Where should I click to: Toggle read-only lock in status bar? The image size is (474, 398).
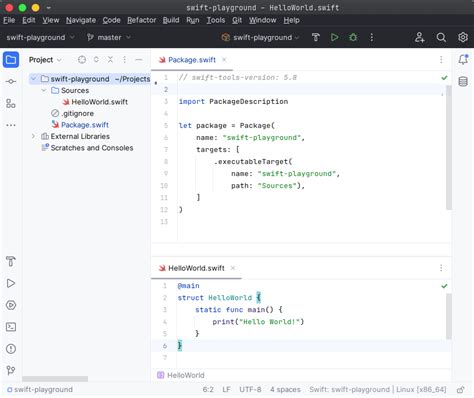pyautogui.click(x=461, y=389)
